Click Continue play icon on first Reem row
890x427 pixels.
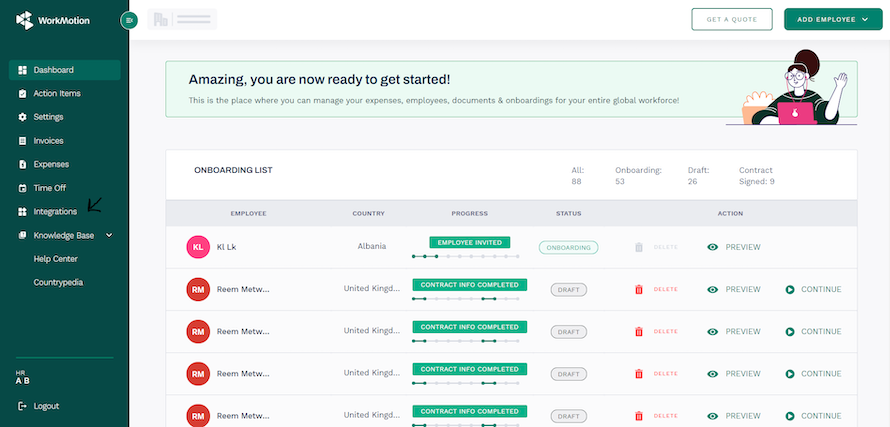click(790, 290)
